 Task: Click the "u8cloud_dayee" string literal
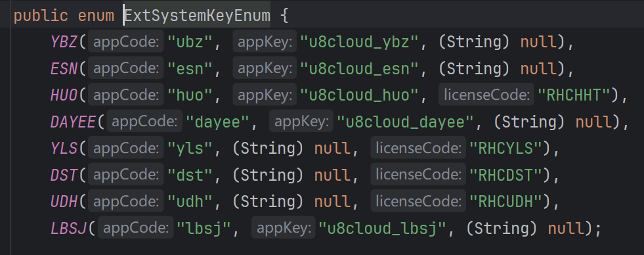[405, 122]
